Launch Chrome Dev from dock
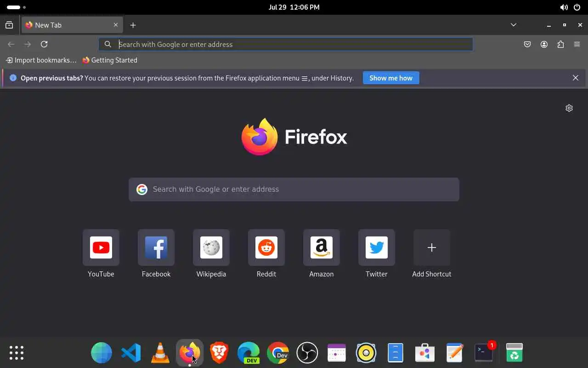The height and width of the screenshot is (368, 588). pyautogui.click(x=278, y=353)
